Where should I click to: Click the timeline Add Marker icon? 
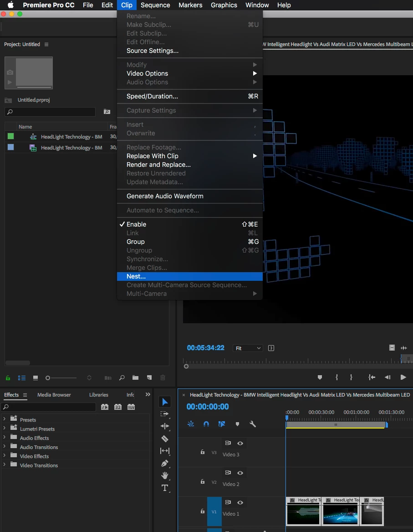(237, 424)
